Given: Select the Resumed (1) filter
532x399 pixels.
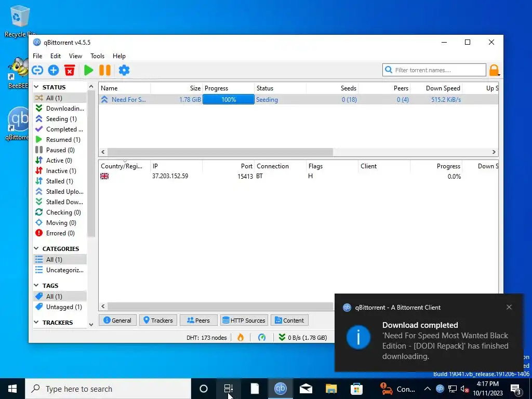Looking at the screenshot, I should [60, 139].
